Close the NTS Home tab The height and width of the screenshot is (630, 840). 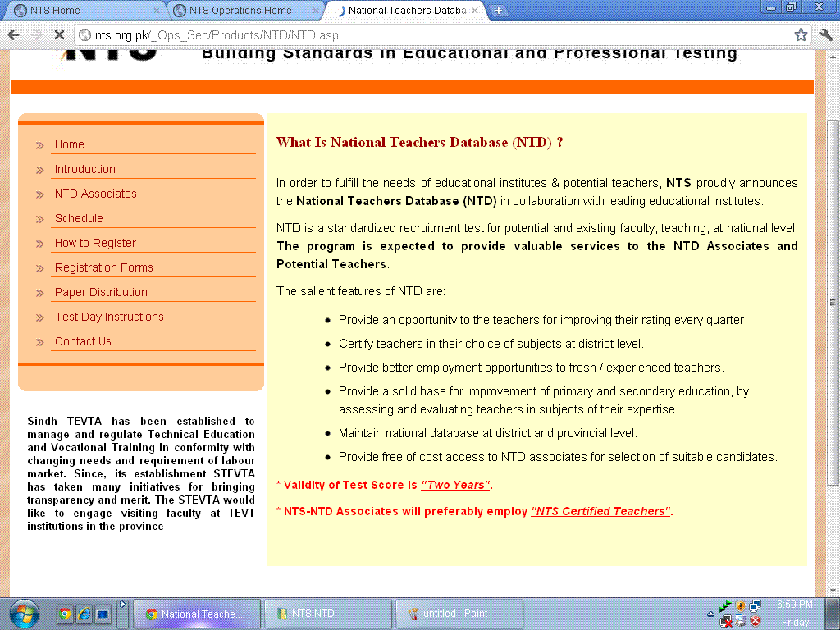tap(157, 10)
